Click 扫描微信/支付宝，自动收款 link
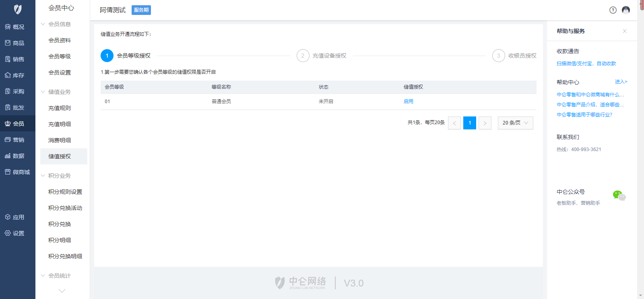The width and height of the screenshot is (644, 299). (586, 64)
